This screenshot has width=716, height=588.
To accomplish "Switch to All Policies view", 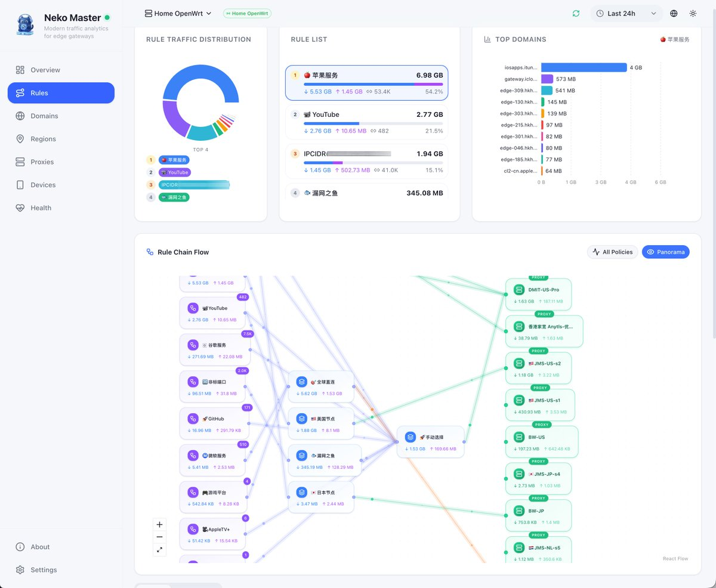I will 612,252.
